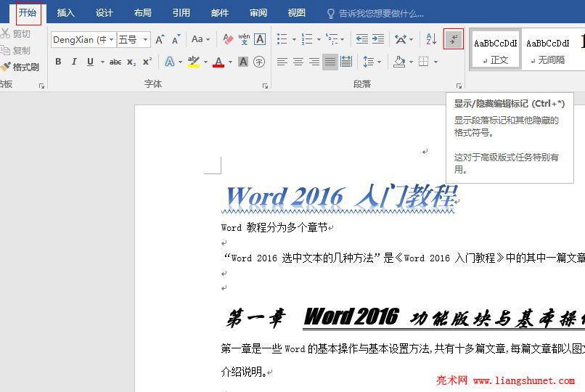Increase paragraph indent

pos(378,38)
